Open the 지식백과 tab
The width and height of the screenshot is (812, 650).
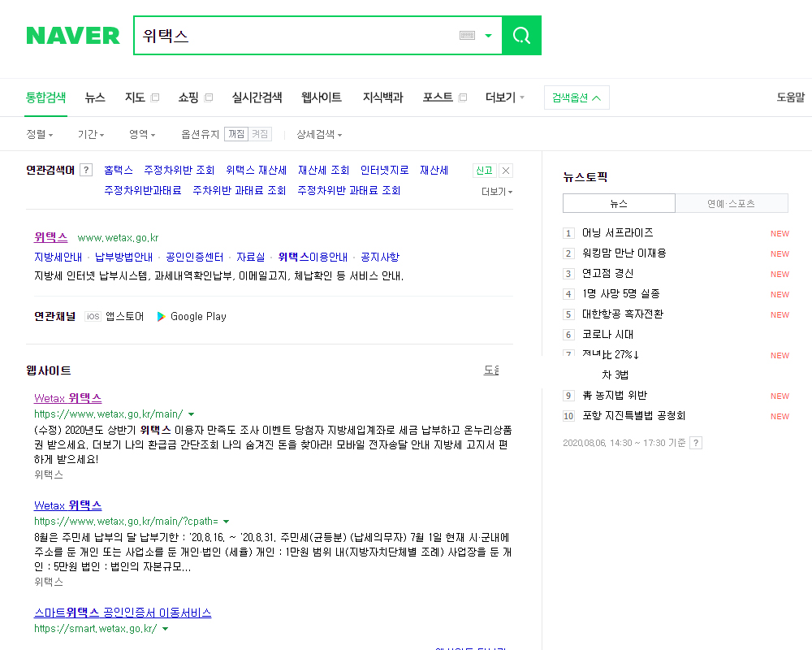[382, 97]
